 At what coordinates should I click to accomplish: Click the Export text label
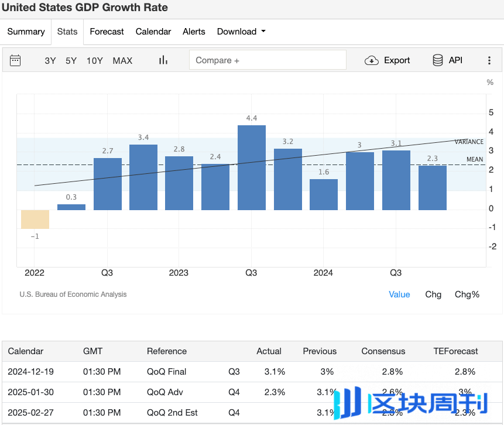click(x=397, y=60)
